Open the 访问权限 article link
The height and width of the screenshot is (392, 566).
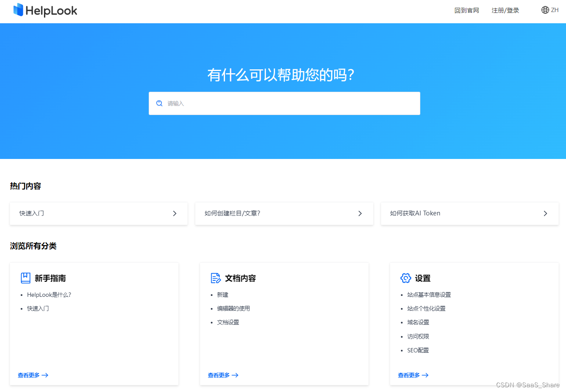click(418, 337)
